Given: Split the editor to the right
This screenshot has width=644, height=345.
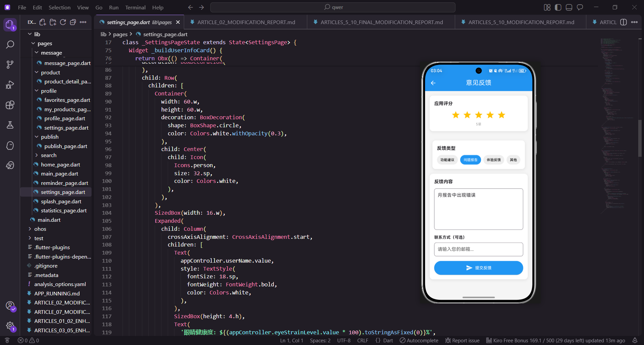Looking at the screenshot, I should [x=624, y=22].
